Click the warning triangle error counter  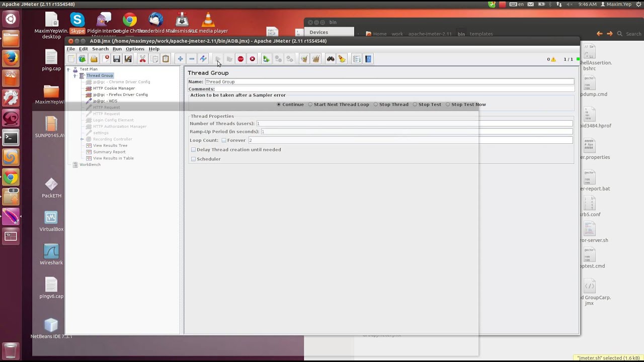(553, 59)
